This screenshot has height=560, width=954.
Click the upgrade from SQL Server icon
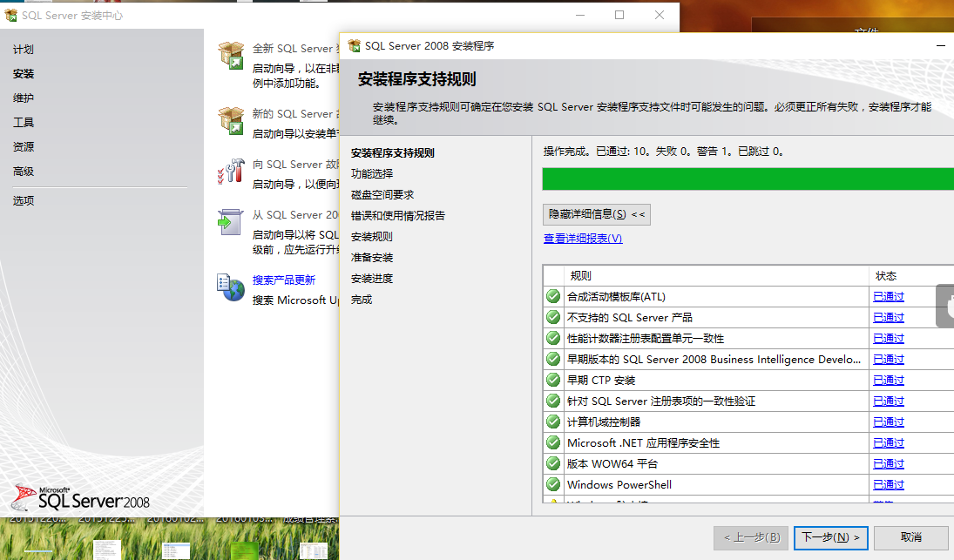[231, 222]
